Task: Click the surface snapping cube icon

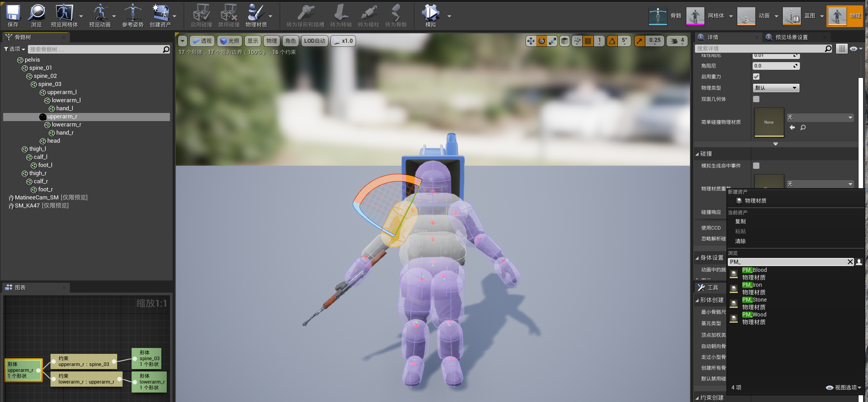Action: tap(565, 41)
